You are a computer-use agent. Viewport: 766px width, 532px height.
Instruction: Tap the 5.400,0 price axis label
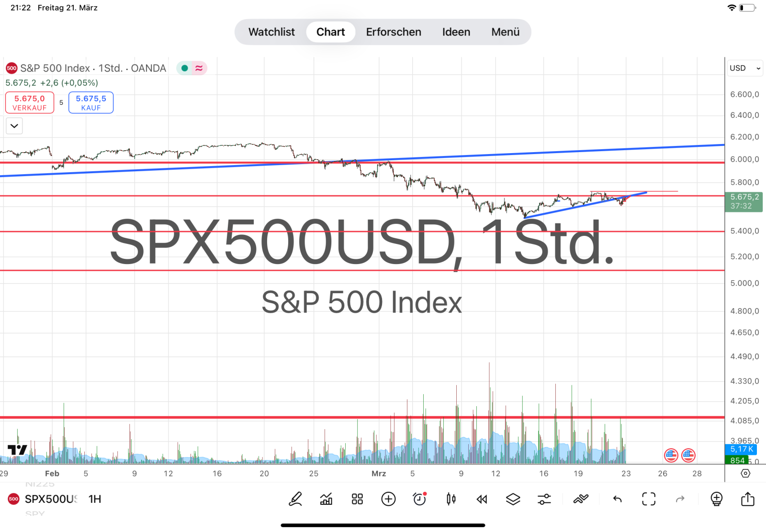click(x=744, y=231)
